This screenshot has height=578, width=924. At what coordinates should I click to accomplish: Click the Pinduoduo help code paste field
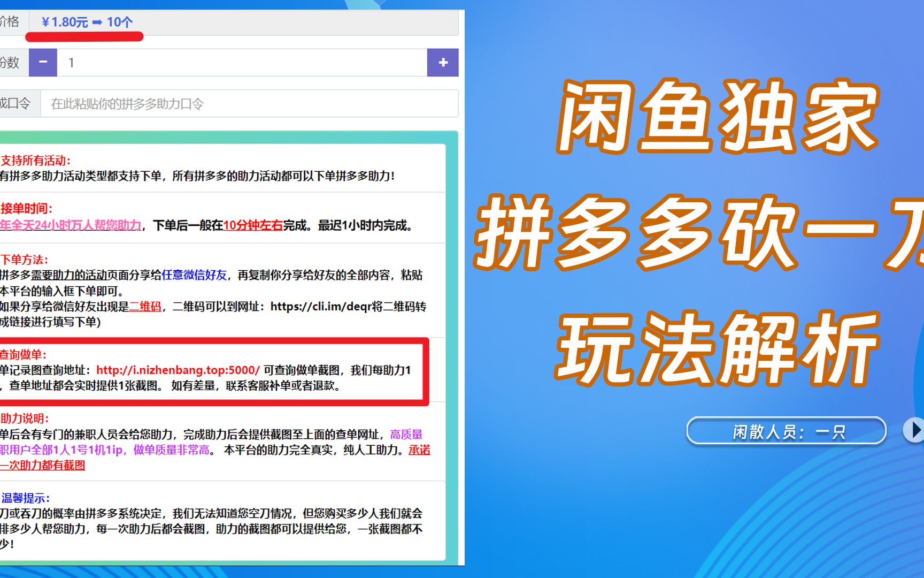(249, 103)
